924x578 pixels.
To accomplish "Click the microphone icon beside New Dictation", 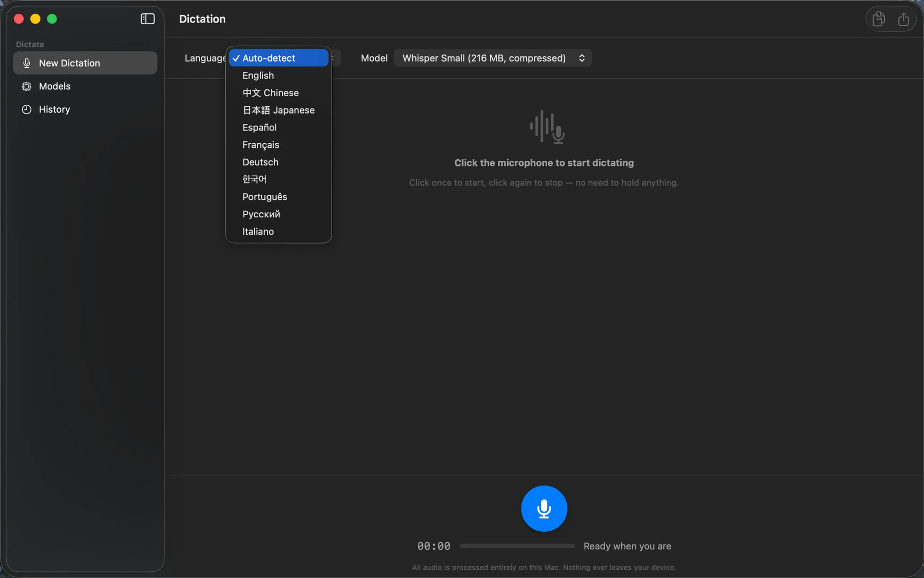I will point(27,63).
